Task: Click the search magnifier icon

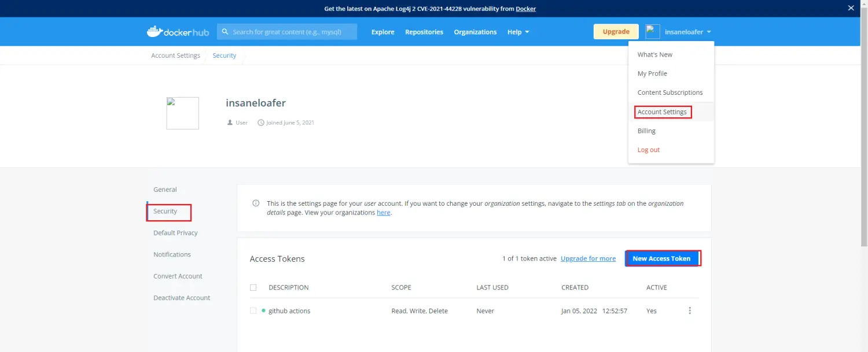Action: coord(225,32)
